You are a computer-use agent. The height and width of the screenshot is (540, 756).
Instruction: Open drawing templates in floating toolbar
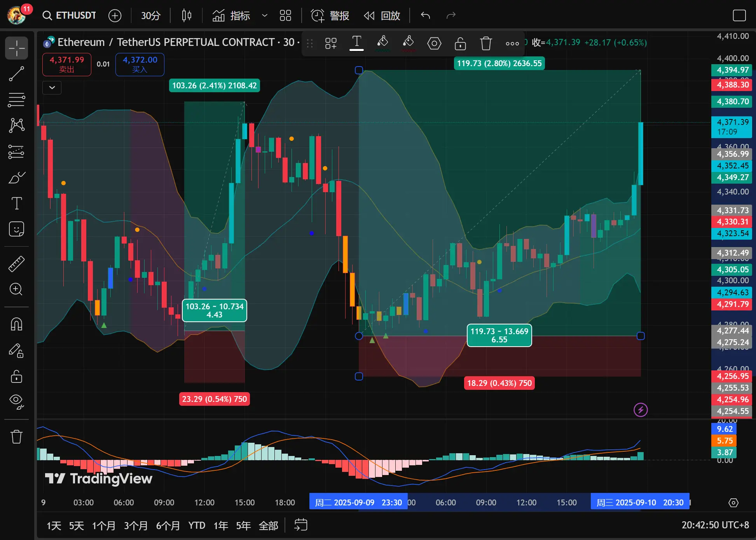331,43
